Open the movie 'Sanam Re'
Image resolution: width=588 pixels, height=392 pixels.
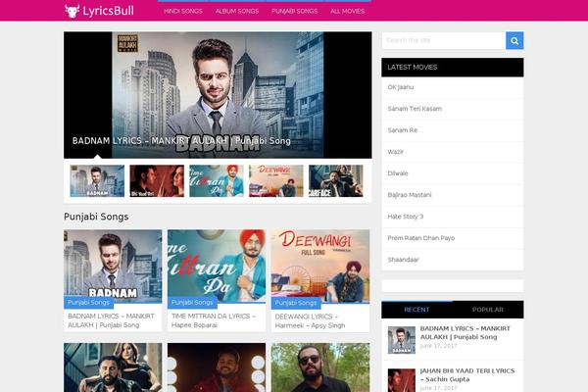[403, 130]
